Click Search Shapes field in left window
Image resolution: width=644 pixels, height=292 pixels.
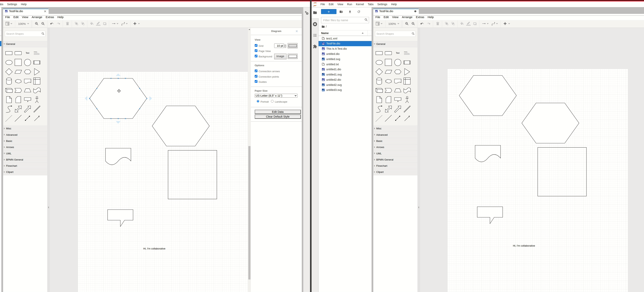[x=25, y=34]
